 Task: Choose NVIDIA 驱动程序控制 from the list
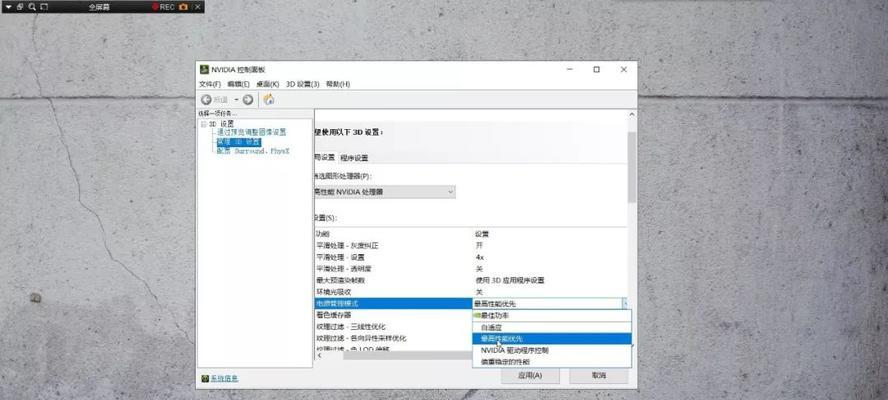point(552,350)
